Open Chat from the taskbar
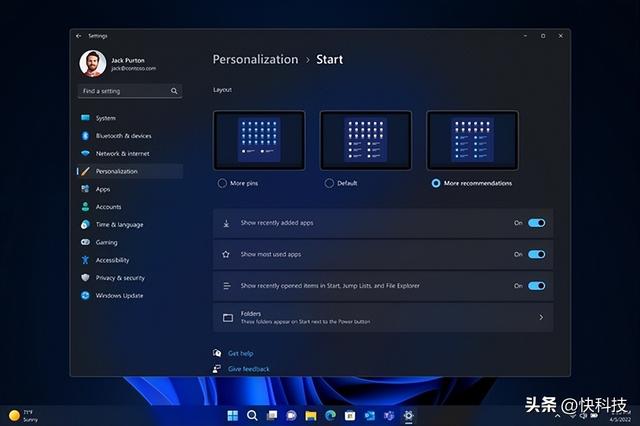The image size is (640, 426). [291, 415]
